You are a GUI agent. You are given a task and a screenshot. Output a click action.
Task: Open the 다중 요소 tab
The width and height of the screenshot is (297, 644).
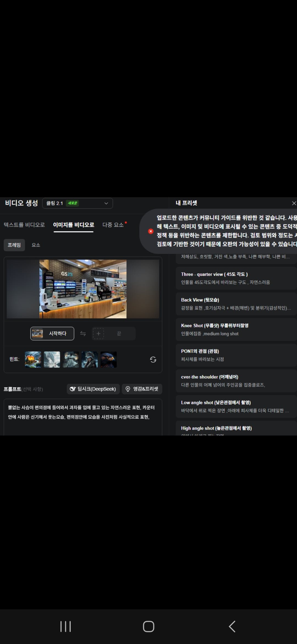113,225
